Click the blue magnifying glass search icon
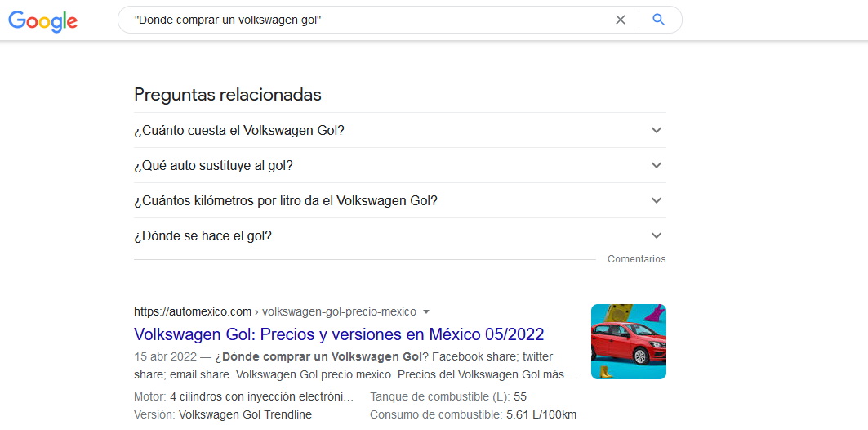 click(x=659, y=20)
